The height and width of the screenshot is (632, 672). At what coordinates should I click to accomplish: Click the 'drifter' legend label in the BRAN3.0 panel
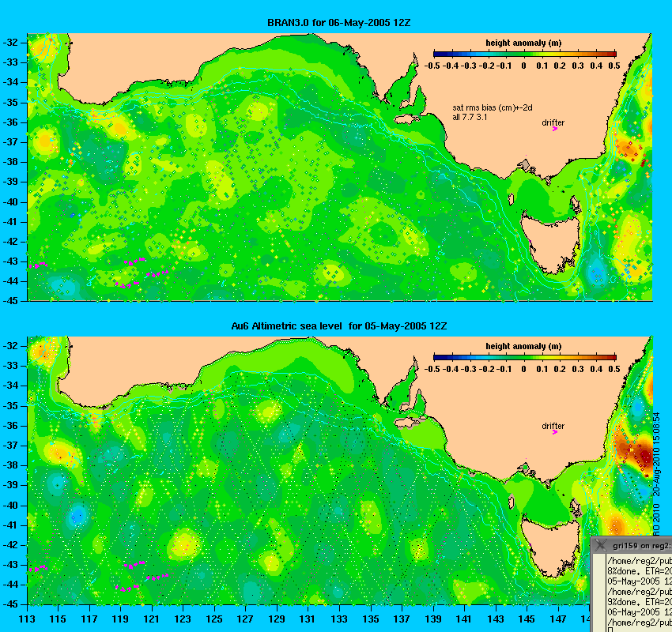click(553, 122)
